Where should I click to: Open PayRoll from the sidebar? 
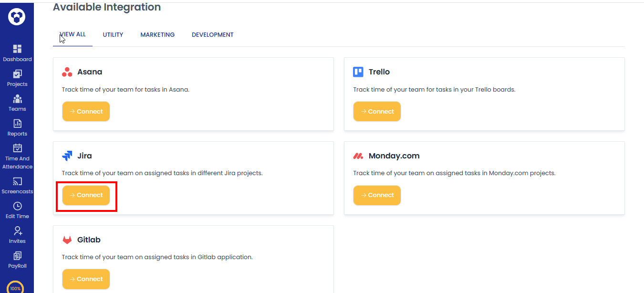click(x=17, y=256)
